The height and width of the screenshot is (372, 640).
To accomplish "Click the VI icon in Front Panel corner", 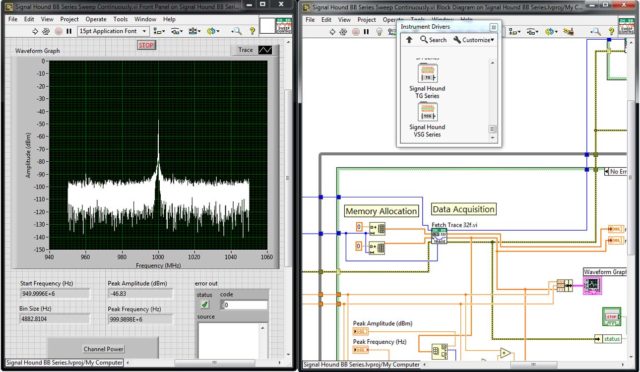I will click(284, 26).
